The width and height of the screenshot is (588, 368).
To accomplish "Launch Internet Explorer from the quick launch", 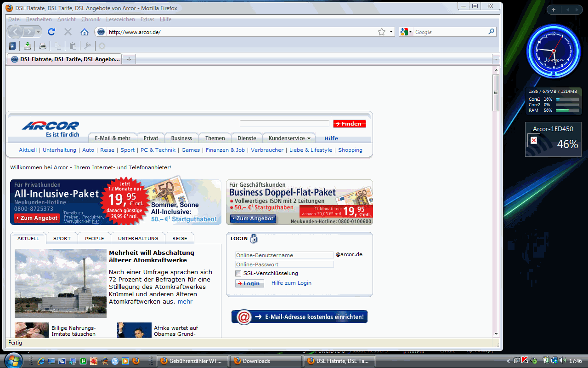I will (41, 361).
